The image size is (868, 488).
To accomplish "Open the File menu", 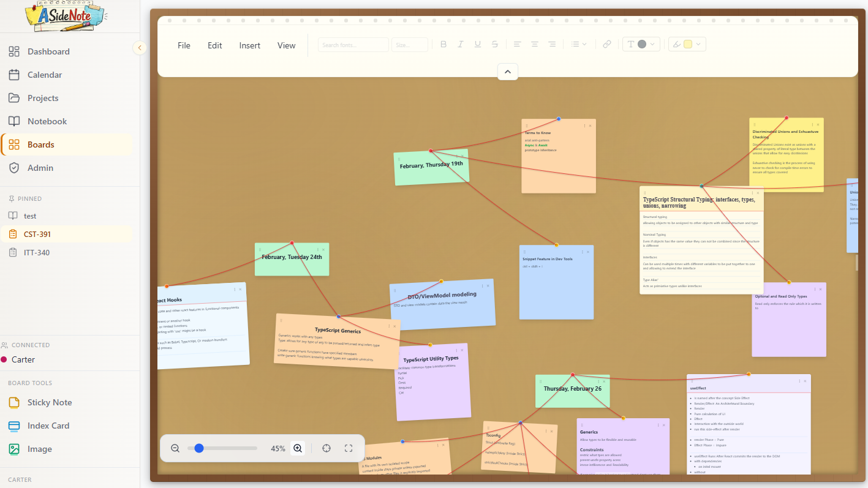I will click(184, 45).
